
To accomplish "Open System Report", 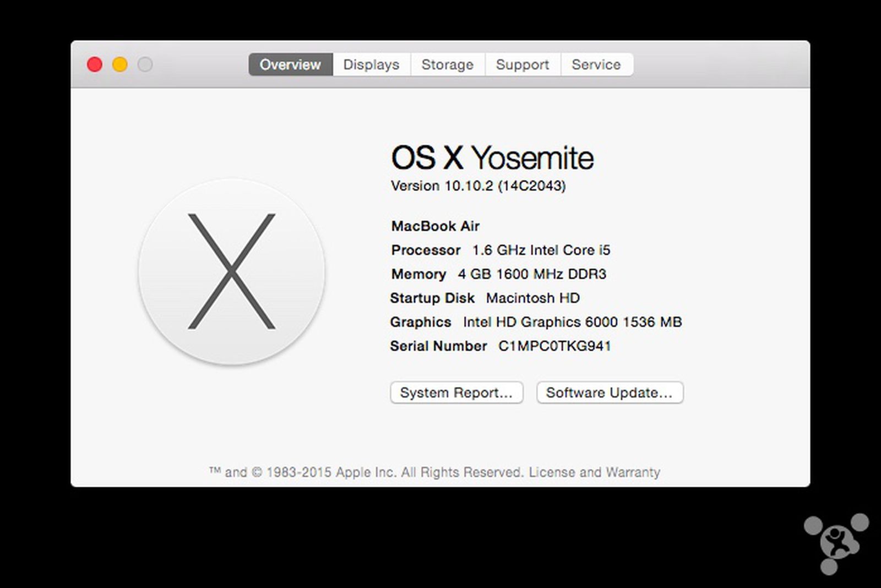I will pos(456,393).
